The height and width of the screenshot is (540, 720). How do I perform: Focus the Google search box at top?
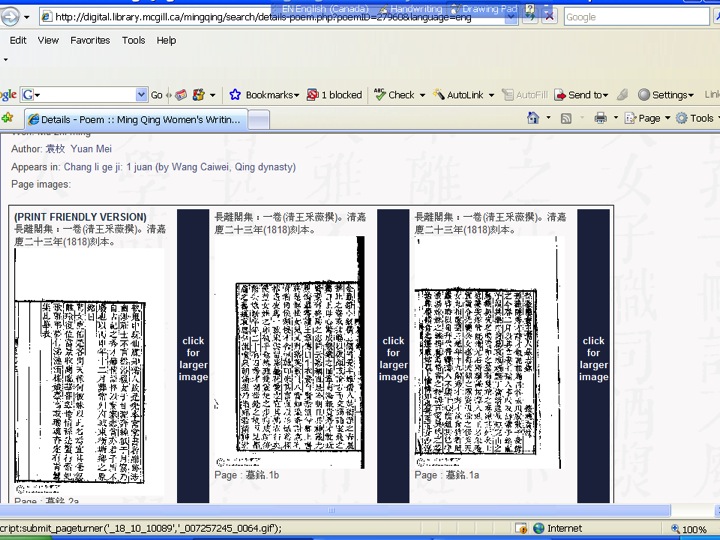click(636, 17)
